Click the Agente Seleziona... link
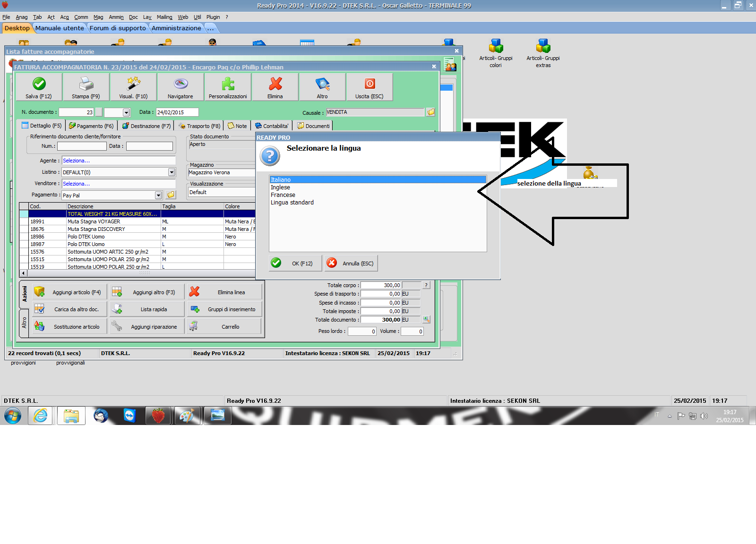The width and height of the screenshot is (756, 544). [x=76, y=161]
